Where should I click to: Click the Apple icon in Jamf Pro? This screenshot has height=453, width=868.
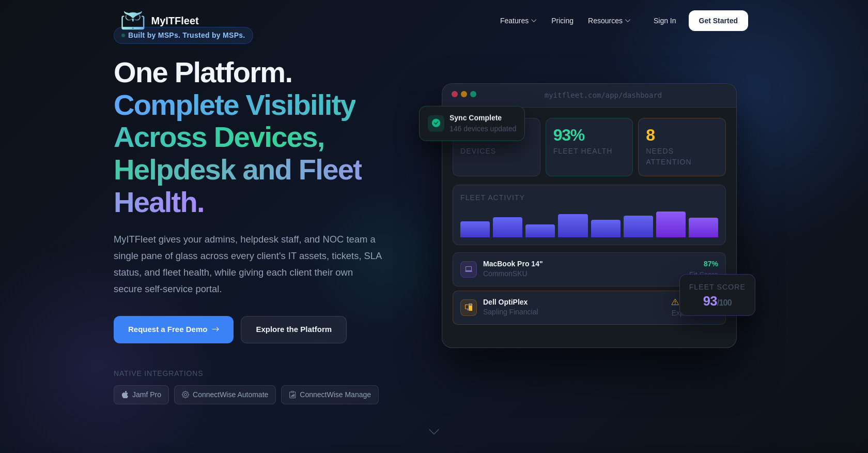click(x=125, y=395)
